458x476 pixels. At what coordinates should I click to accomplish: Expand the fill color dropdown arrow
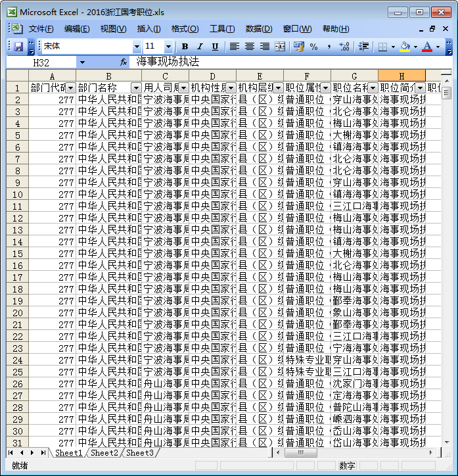tap(415, 47)
